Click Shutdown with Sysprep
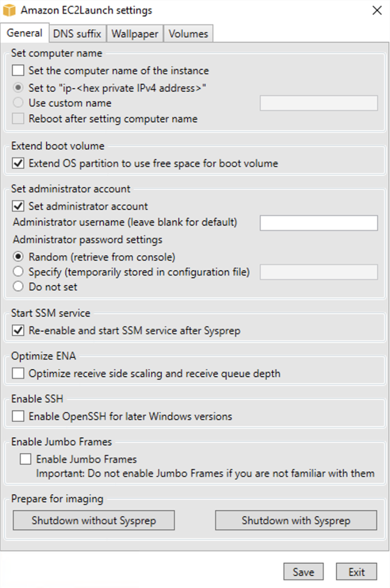 coord(296,520)
